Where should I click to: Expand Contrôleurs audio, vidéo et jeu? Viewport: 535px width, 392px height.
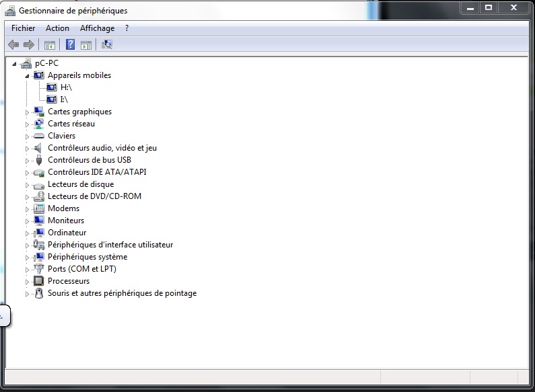coord(27,149)
